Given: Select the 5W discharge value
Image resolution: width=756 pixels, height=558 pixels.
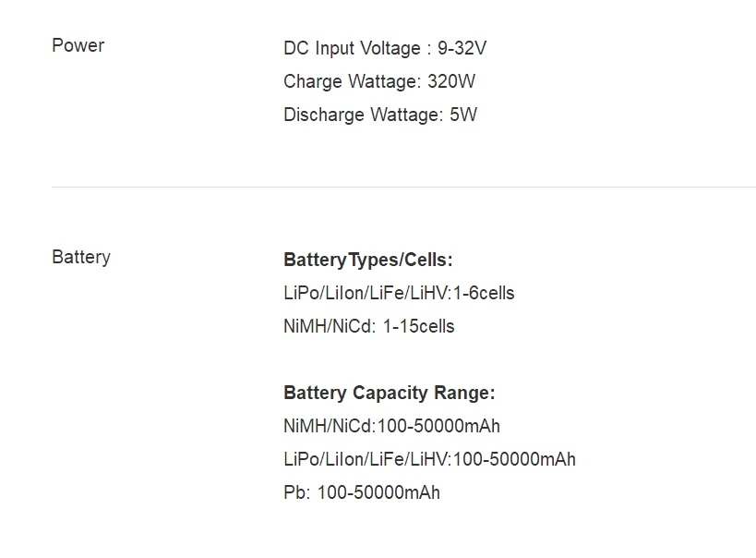Looking at the screenshot, I should coord(463,115).
